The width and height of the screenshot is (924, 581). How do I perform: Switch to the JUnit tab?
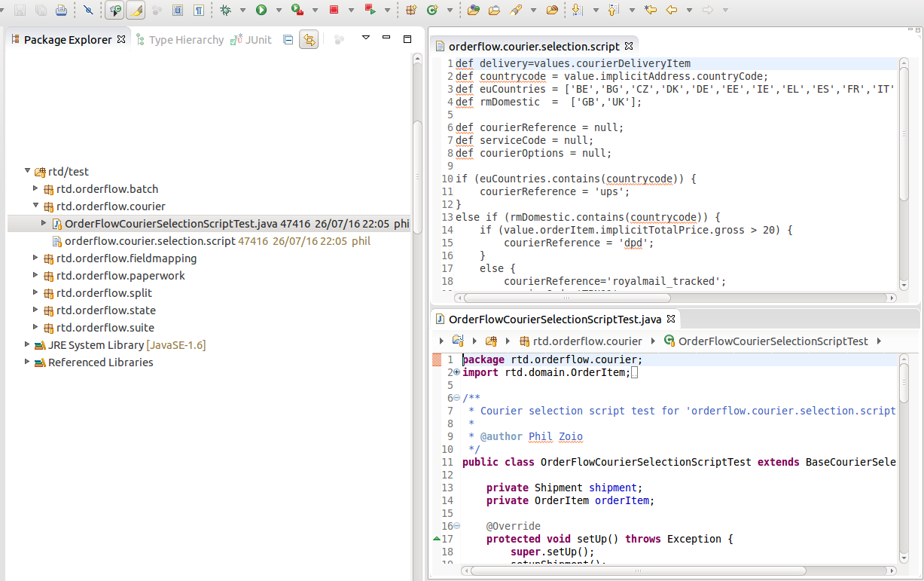tap(252, 39)
